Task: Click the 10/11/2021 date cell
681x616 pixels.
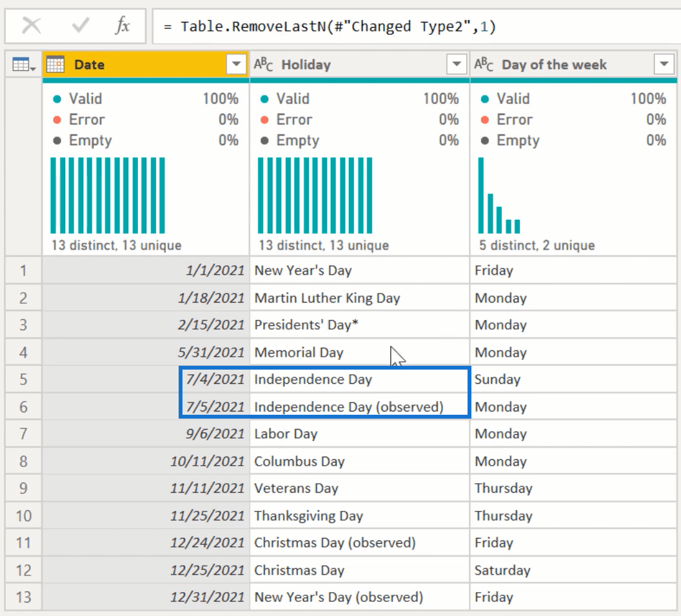Action: tap(146, 461)
